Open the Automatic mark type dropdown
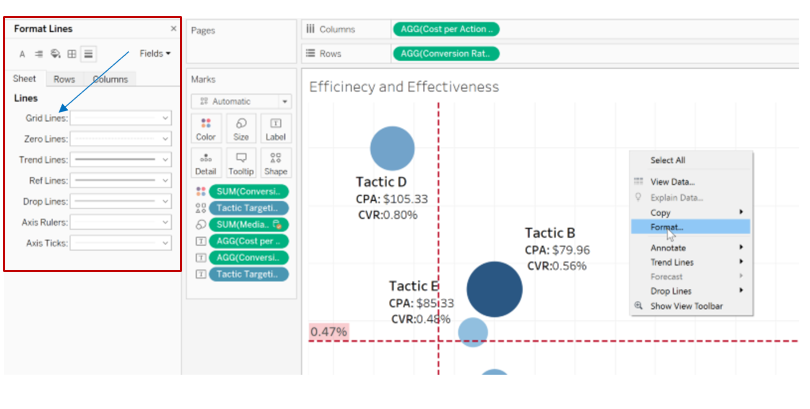810x409 pixels. (241, 101)
